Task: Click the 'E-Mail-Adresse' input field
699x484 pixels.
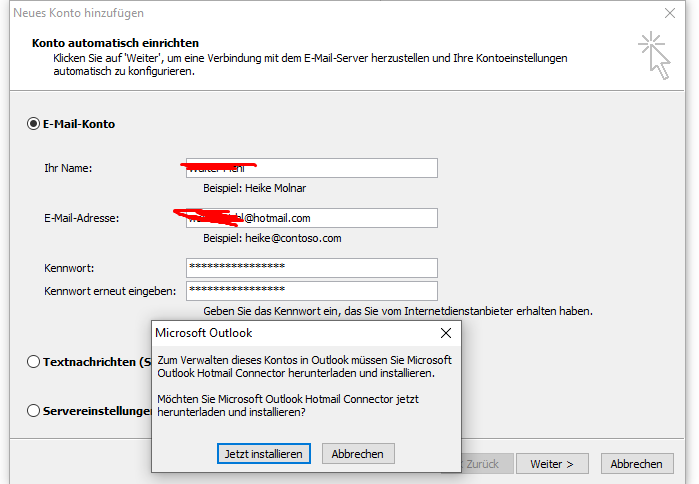Action: tap(312, 218)
